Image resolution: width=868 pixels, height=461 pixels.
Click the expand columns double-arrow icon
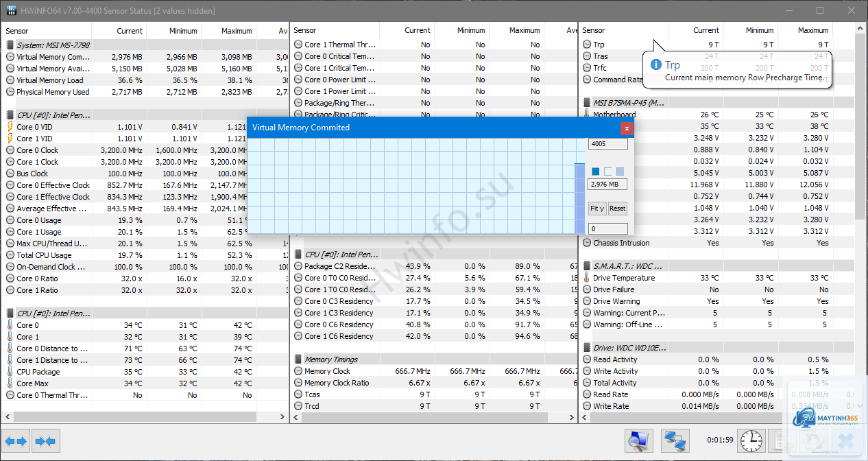pyautogui.click(x=16, y=441)
